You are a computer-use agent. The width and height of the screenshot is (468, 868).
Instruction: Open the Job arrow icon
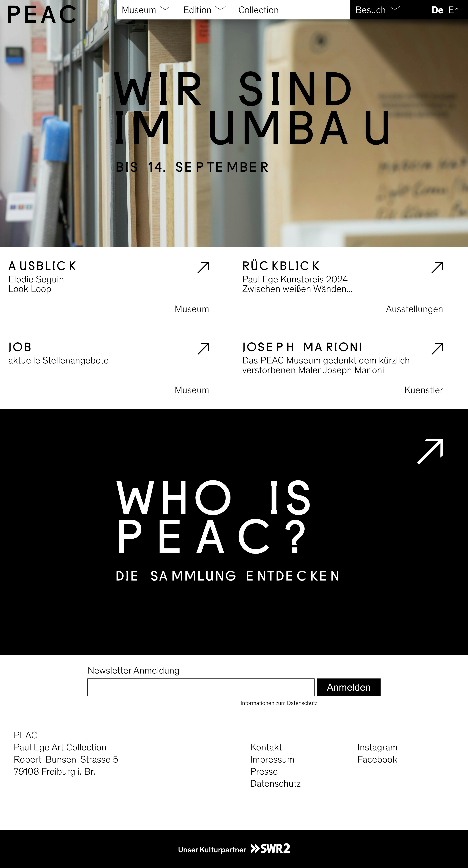(x=203, y=348)
